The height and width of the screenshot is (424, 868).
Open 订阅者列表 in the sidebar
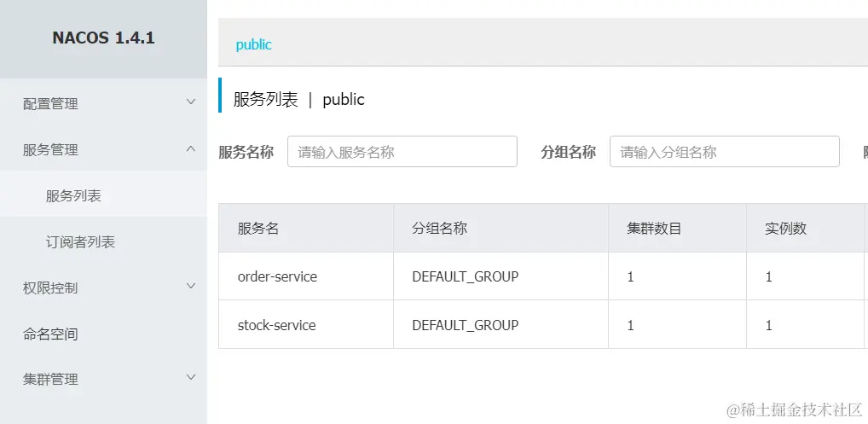(x=80, y=241)
